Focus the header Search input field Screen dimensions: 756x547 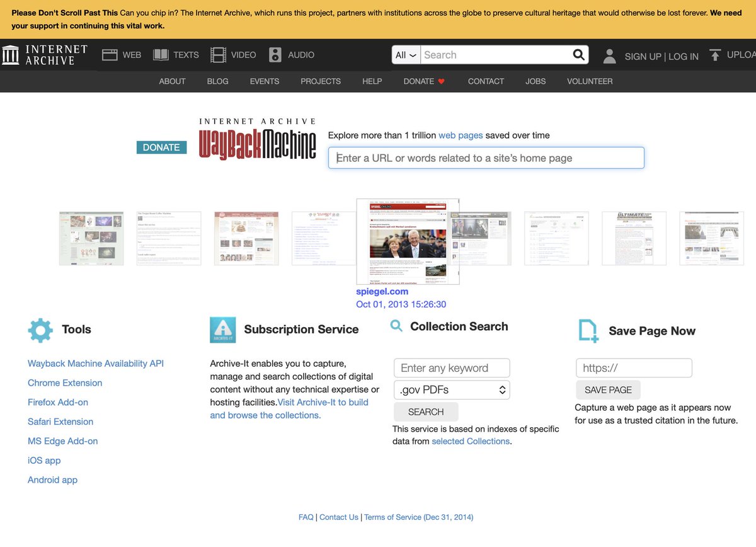495,55
